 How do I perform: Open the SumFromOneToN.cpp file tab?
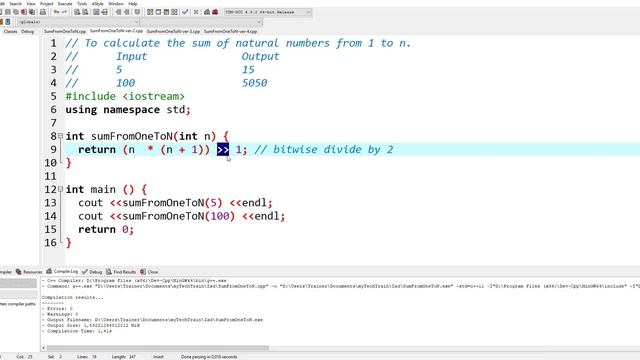[x=65, y=31]
